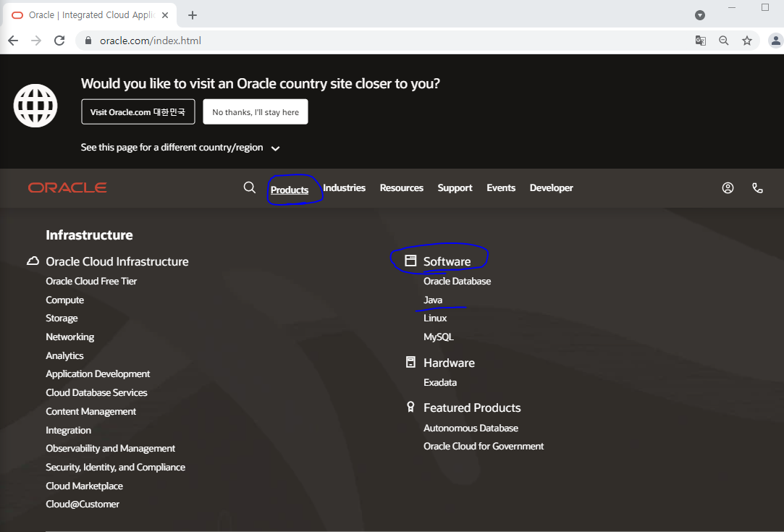Image resolution: width=784 pixels, height=532 pixels.
Task: Open Observability and Management link
Action: [x=111, y=449]
